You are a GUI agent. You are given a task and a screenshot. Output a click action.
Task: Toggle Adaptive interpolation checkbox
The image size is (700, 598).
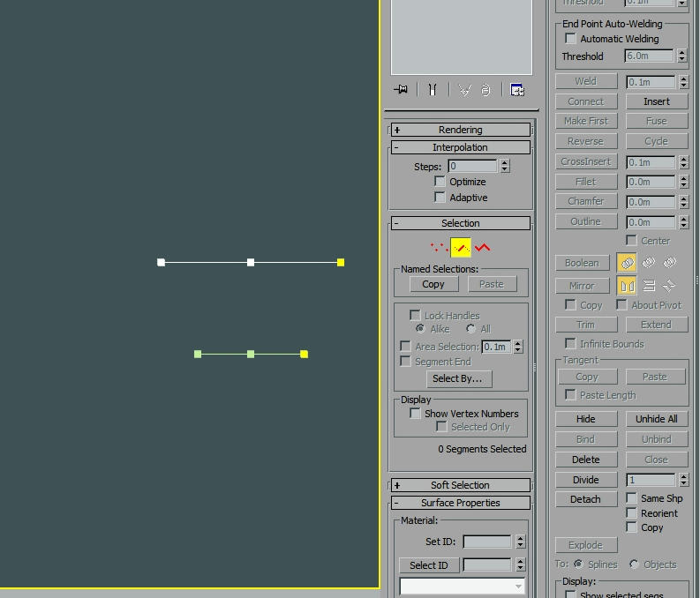[440, 197]
